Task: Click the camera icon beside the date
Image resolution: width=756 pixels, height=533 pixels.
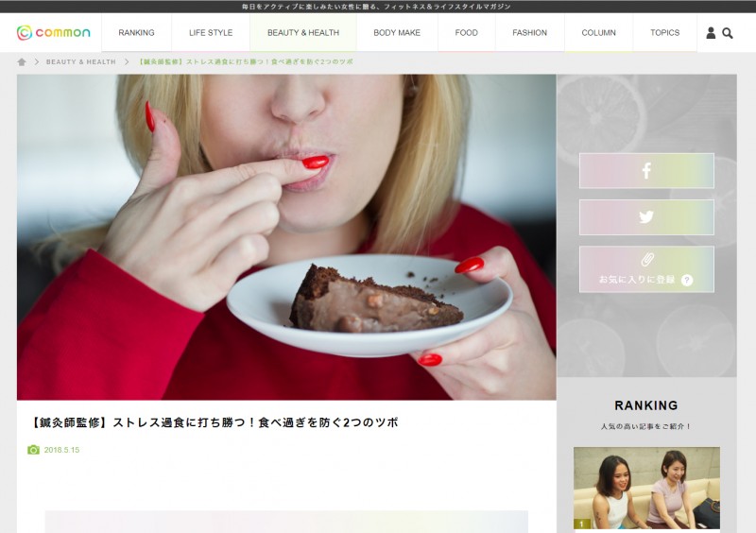Action: [33, 450]
